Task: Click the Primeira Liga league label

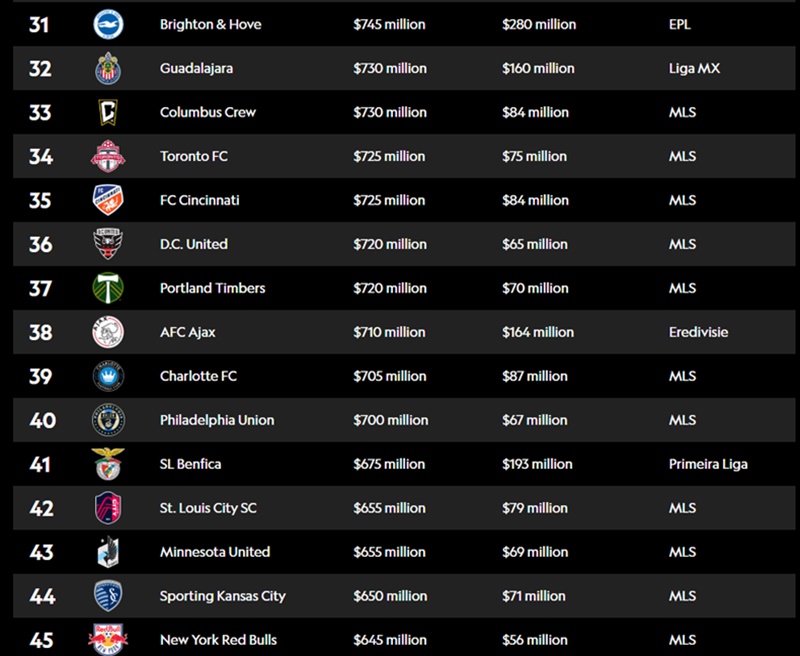Action: pyautogui.click(x=708, y=464)
